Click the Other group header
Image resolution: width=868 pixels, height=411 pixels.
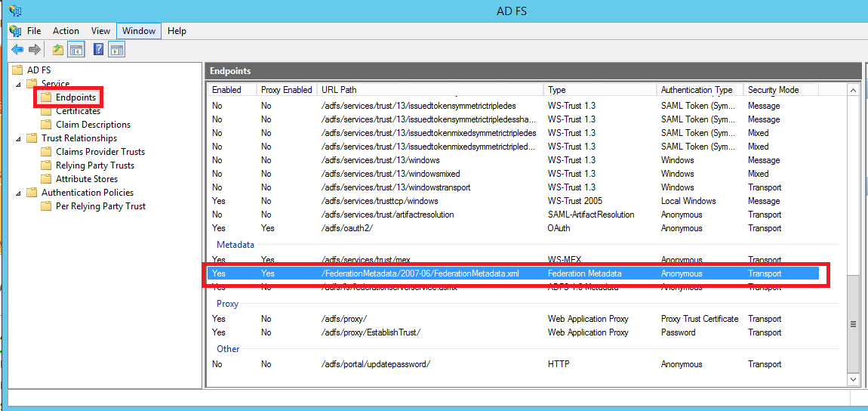pyautogui.click(x=228, y=349)
